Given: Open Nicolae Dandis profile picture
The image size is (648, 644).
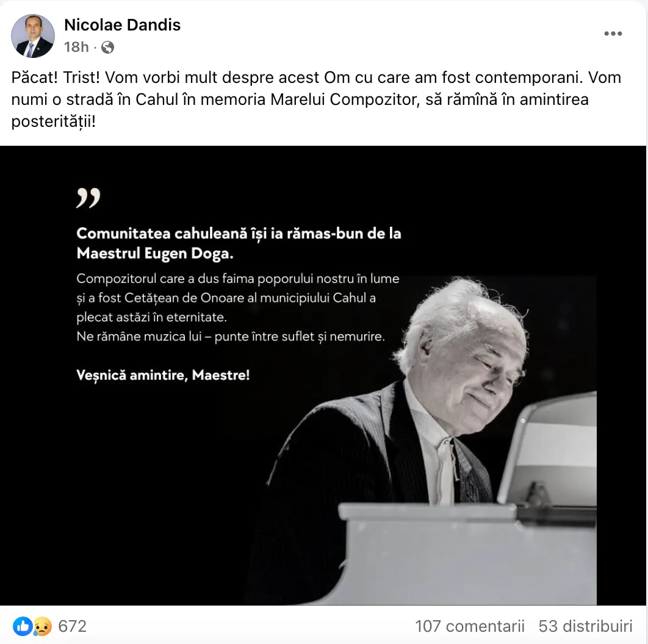Looking at the screenshot, I should (33, 35).
